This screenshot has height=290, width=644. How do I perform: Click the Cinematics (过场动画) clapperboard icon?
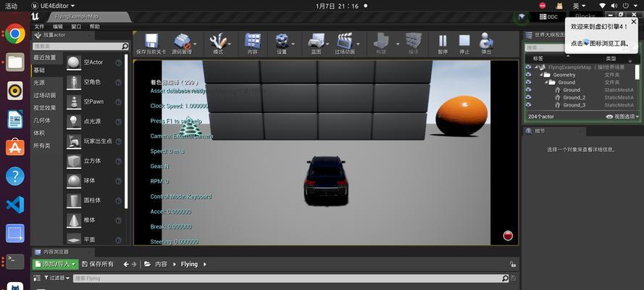pyautogui.click(x=345, y=41)
